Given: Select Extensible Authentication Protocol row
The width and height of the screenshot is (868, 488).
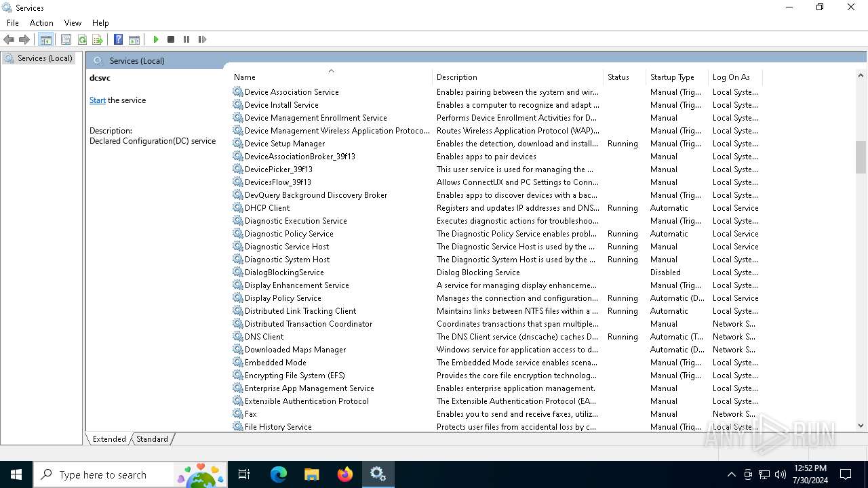Looking at the screenshot, I should click(x=496, y=401).
